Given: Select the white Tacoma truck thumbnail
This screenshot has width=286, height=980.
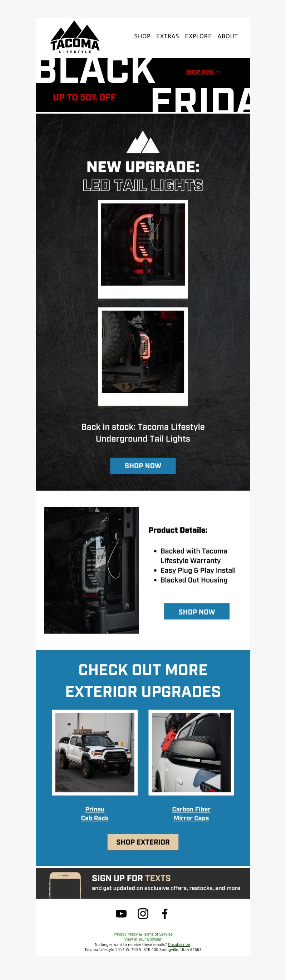Looking at the screenshot, I should [x=95, y=752].
